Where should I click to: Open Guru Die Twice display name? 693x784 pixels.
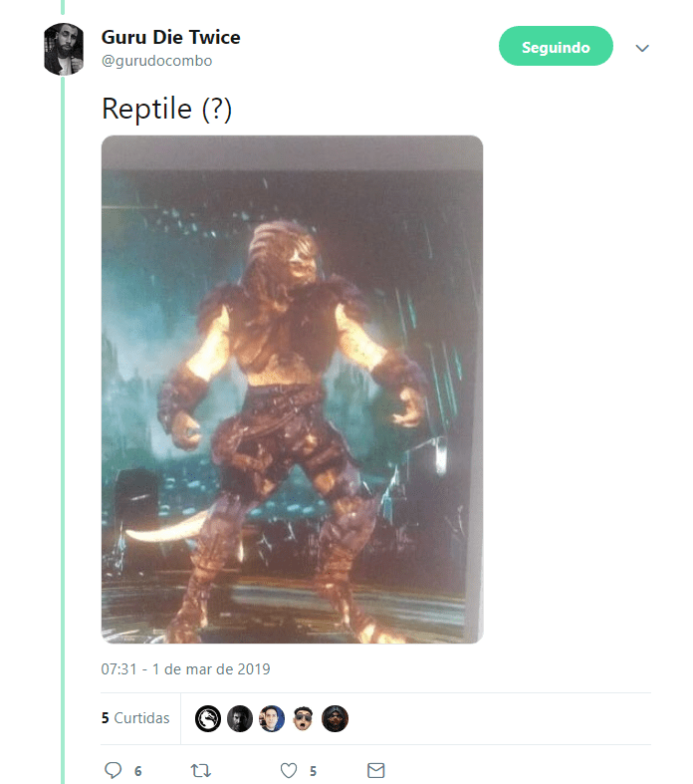pyautogui.click(x=171, y=37)
